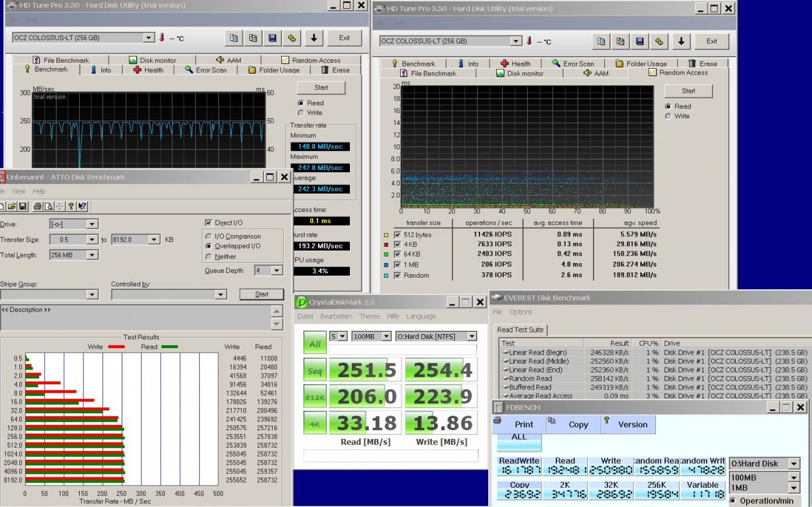Open CrystalDiskMark test count dropdown showing 5
The height and width of the screenshot is (507, 812).
(x=343, y=336)
